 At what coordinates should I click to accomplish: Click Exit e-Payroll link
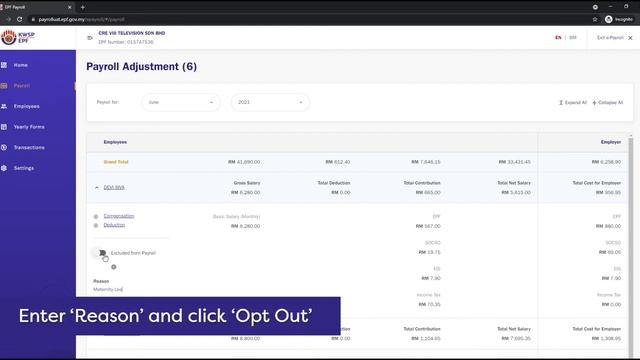[610, 38]
